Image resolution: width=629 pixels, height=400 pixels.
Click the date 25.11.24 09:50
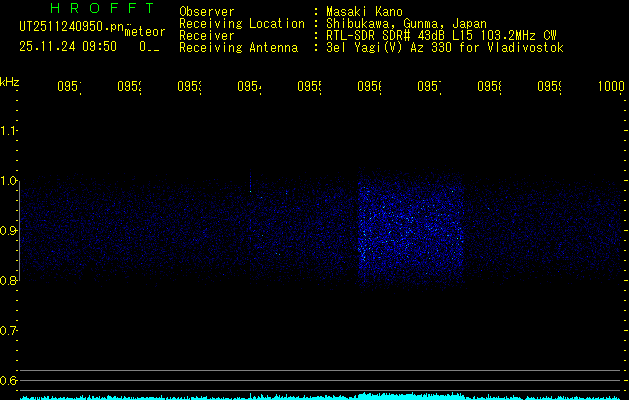click(x=68, y=47)
